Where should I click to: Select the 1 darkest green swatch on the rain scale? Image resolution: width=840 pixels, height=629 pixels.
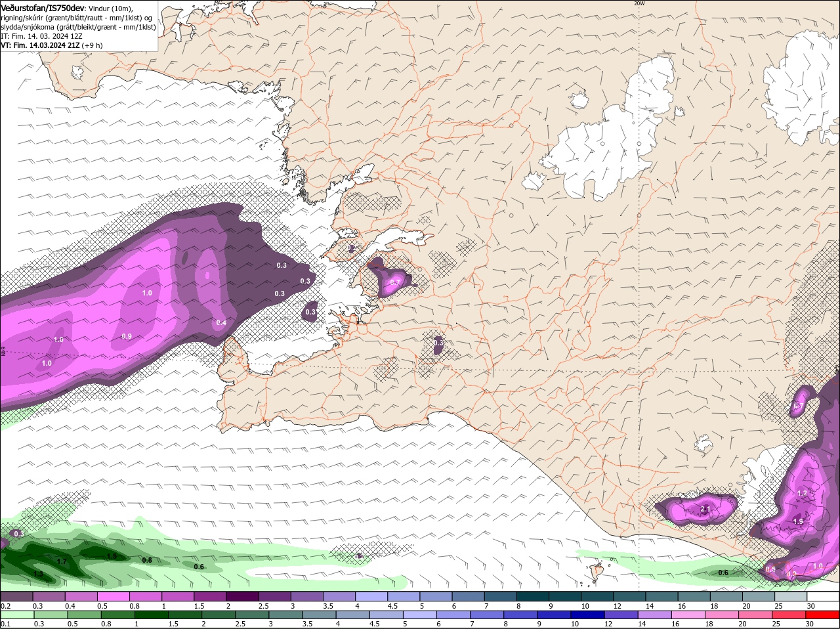pos(150,615)
